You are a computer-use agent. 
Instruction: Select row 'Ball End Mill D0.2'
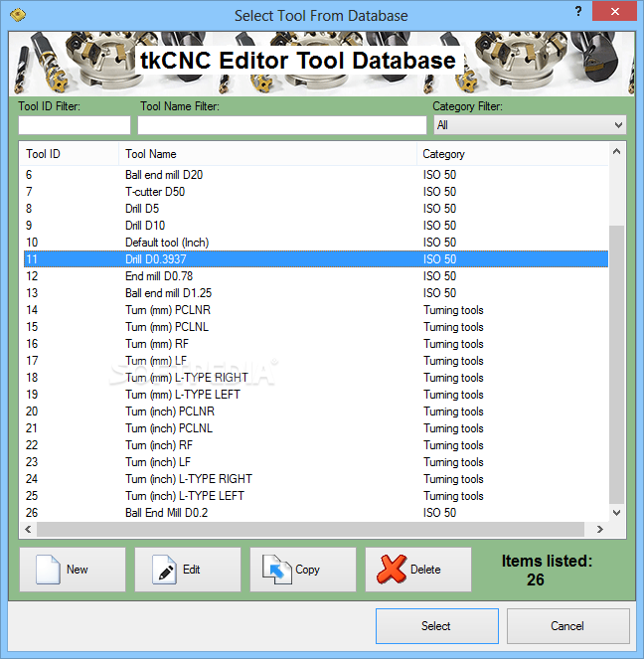point(316,512)
